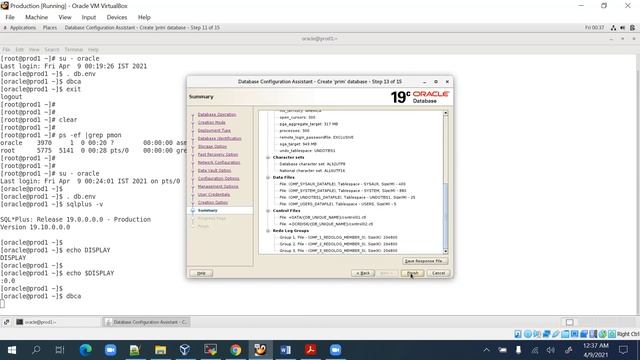The width and height of the screenshot is (640, 360).
Task: Open the Configuration Options step link
Action: pos(218,179)
